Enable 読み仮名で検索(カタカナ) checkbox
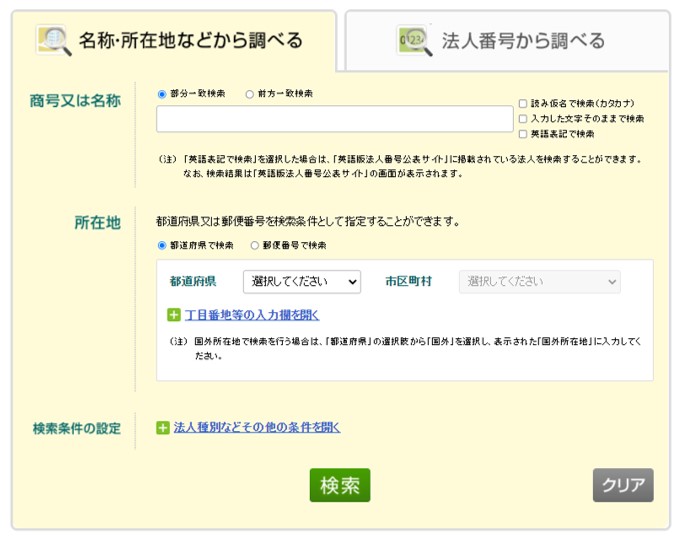Screen dimensions: 676x540 pos(523,103)
